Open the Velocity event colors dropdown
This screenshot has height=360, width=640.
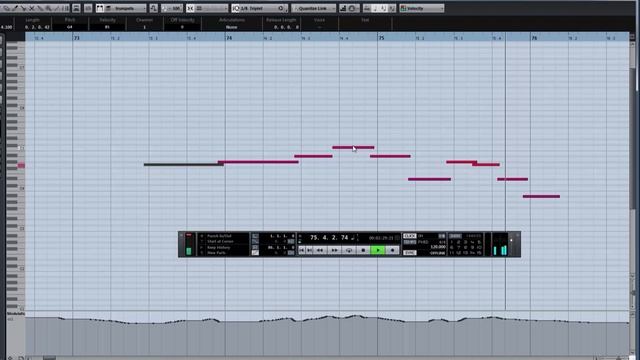tap(422, 8)
